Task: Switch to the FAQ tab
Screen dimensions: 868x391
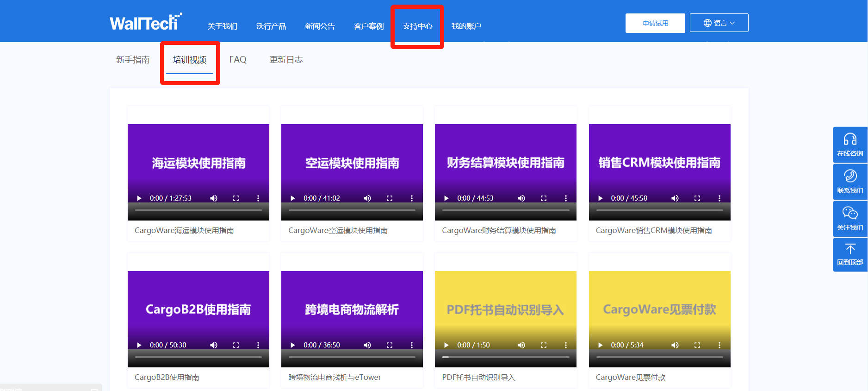Action: pos(238,60)
